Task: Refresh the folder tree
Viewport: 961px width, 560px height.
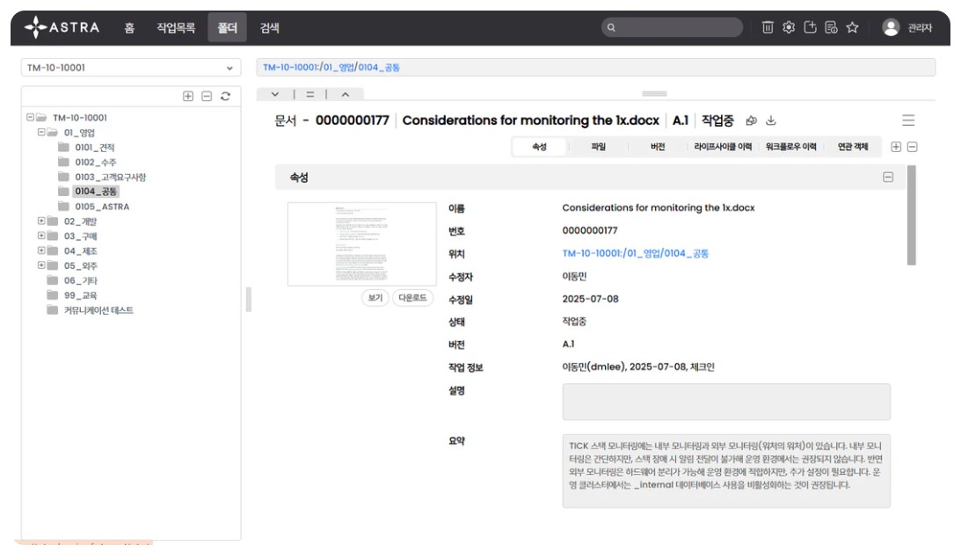Action: 225,97
